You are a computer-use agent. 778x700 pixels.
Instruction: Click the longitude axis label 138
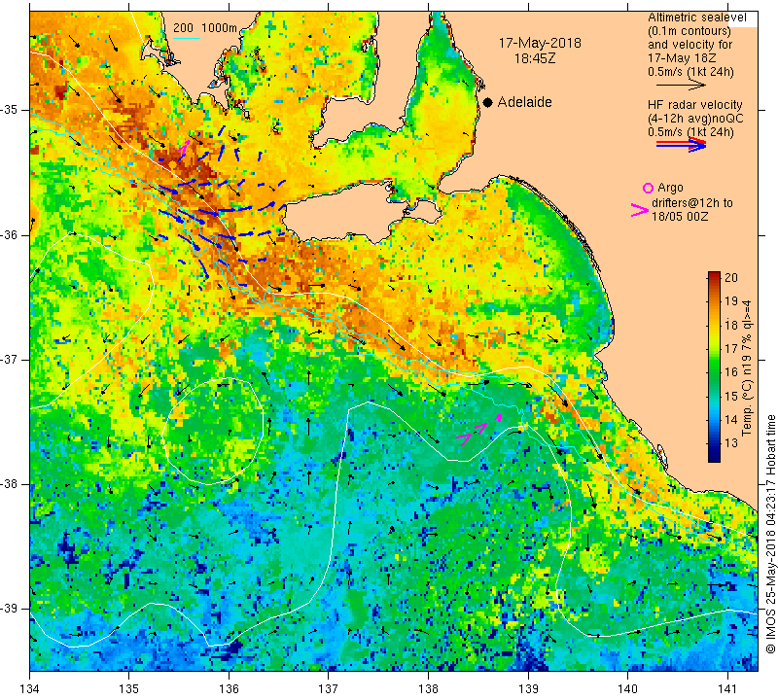coord(428,688)
